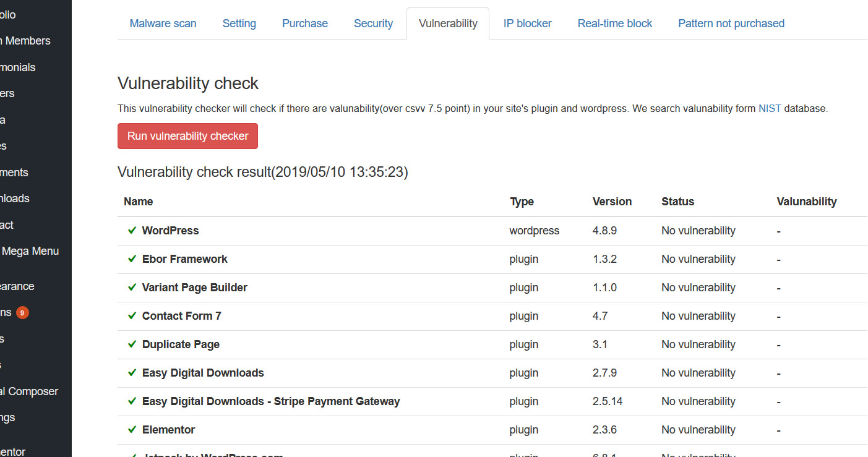Click the checkmark icon for Variant Page Builder

pos(132,288)
